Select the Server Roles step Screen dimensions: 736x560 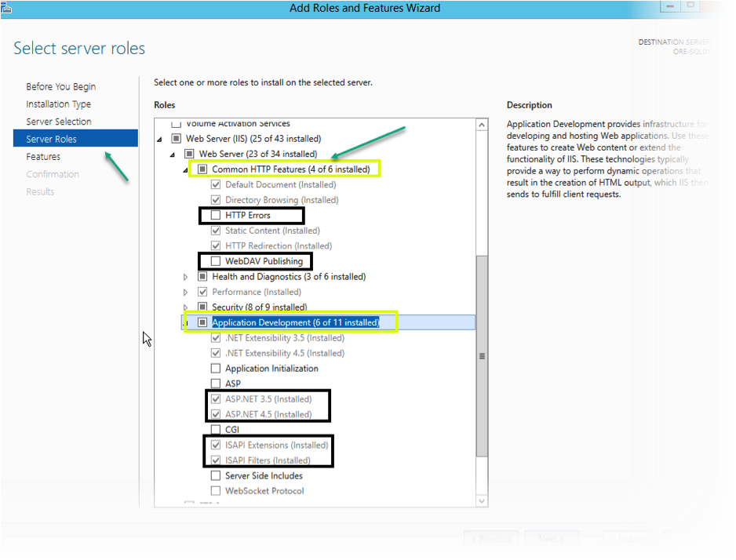coord(75,139)
